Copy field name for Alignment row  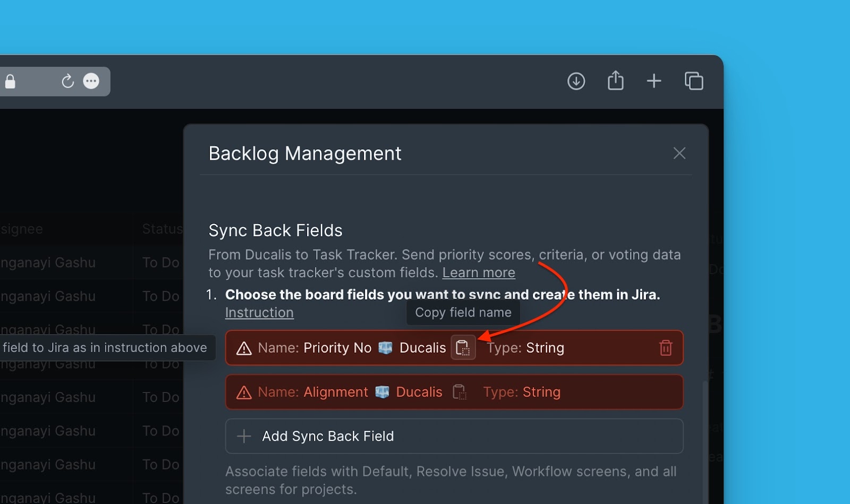pyautogui.click(x=460, y=392)
